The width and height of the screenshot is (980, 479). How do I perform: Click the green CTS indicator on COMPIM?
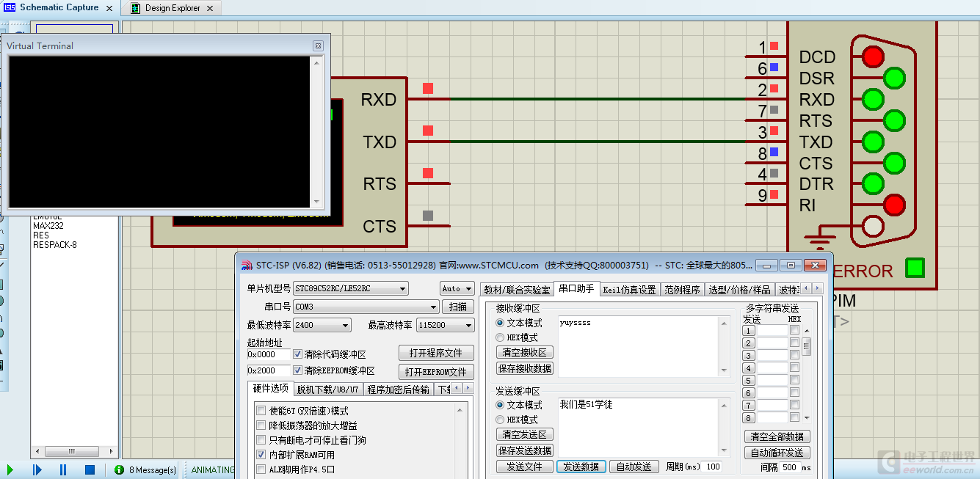(x=894, y=162)
